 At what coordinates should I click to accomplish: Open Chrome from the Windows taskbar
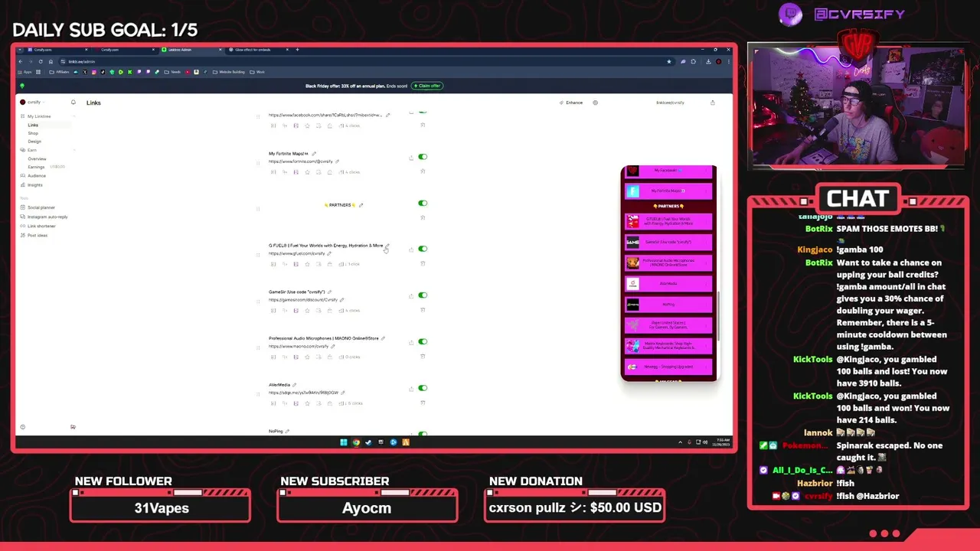(x=356, y=442)
